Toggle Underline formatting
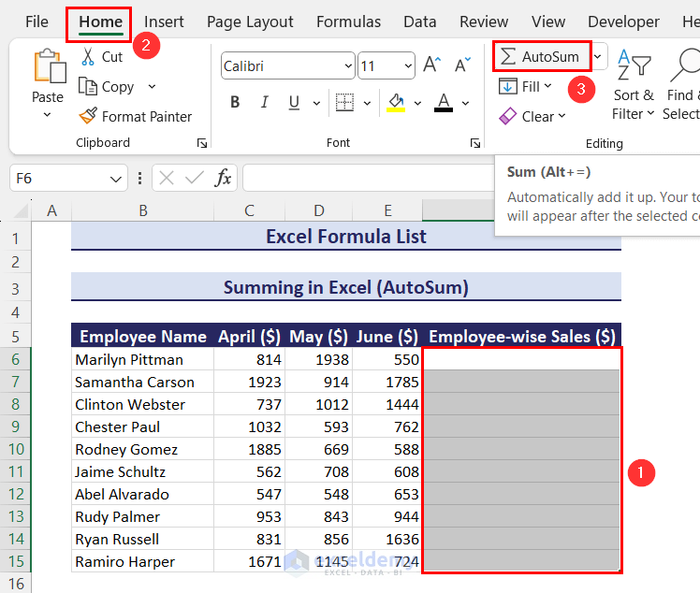The image size is (700, 593). point(294,103)
